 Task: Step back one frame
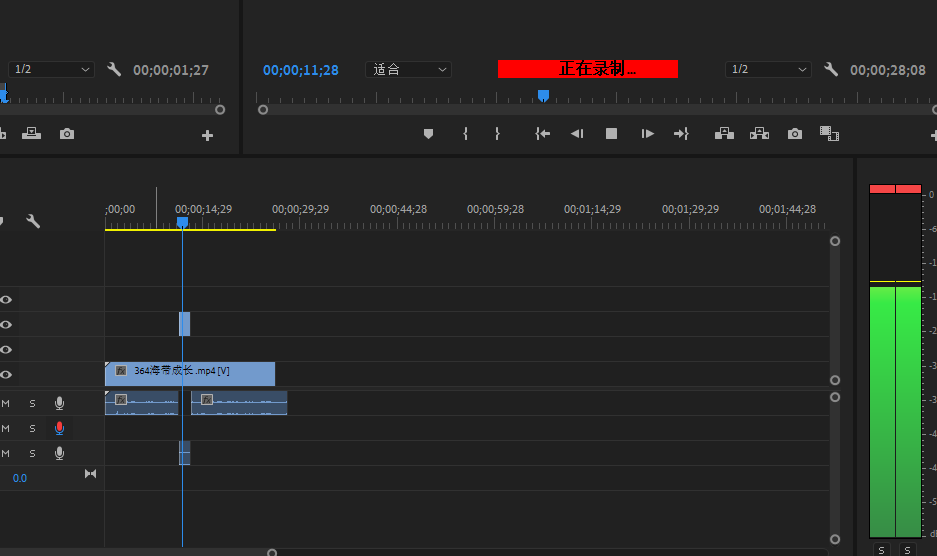(x=577, y=134)
